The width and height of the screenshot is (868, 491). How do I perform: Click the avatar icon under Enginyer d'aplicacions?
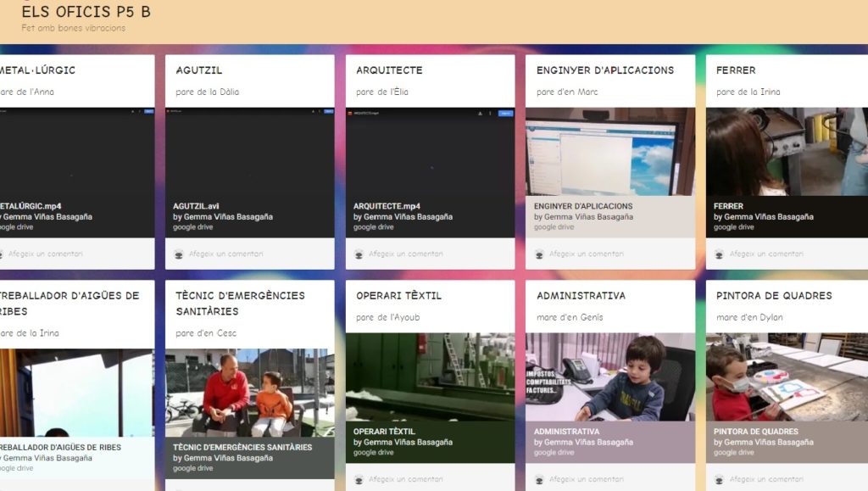coord(539,254)
